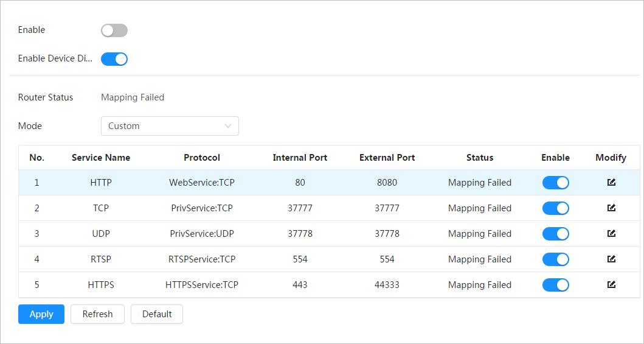Click External Port 44333 cell
644x344 pixels.
[387, 285]
